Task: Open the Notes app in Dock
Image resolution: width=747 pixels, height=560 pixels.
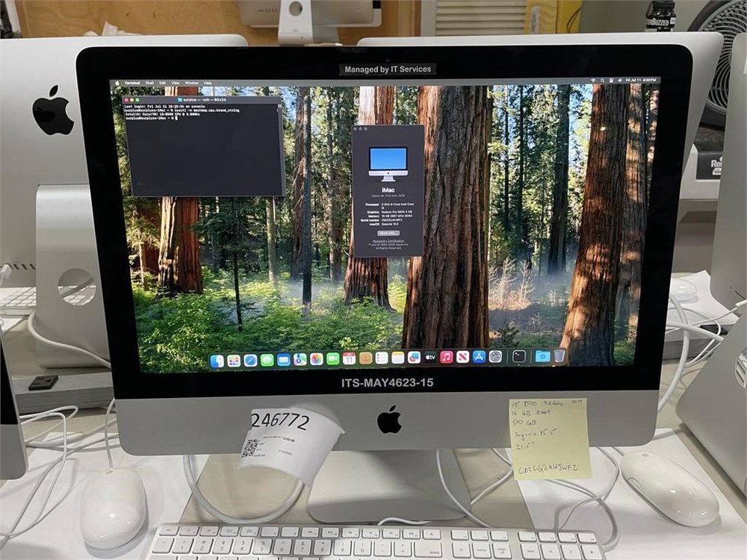Action: pos(398,358)
